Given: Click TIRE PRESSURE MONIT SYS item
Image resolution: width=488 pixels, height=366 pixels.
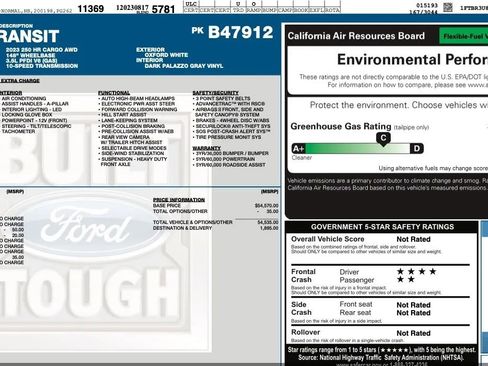Looking at the screenshot, I should tap(228, 137).
